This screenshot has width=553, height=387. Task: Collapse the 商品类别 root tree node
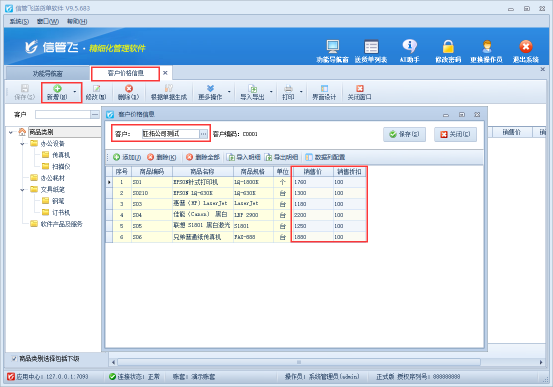coord(11,132)
